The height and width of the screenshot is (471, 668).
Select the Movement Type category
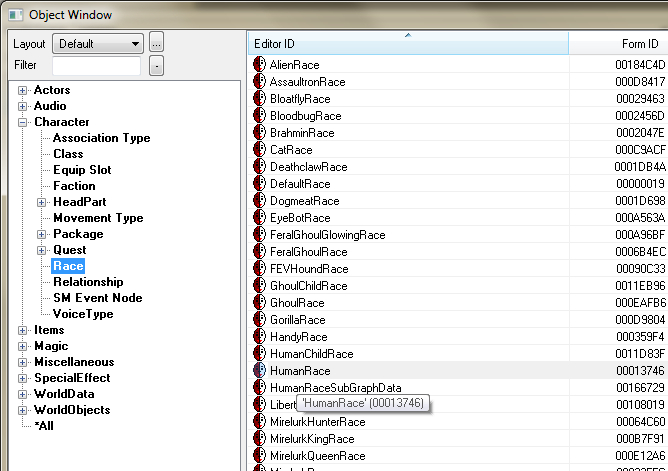coord(98,218)
